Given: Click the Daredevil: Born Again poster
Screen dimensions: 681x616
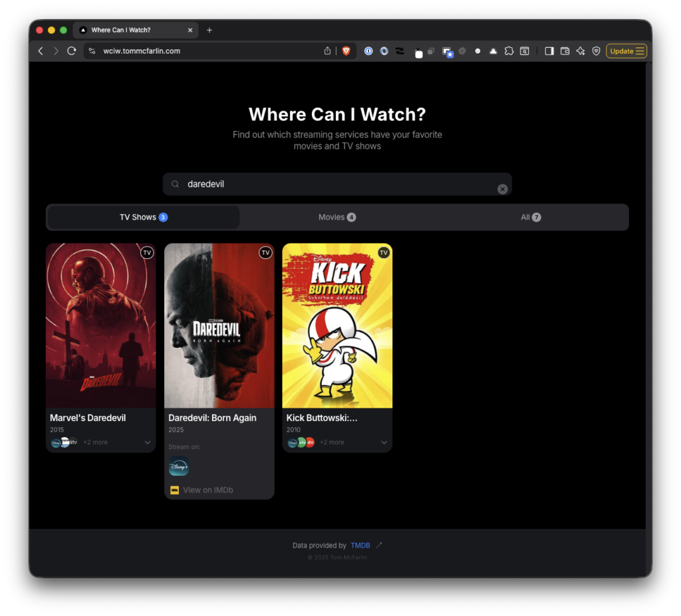Looking at the screenshot, I should point(219,326).
